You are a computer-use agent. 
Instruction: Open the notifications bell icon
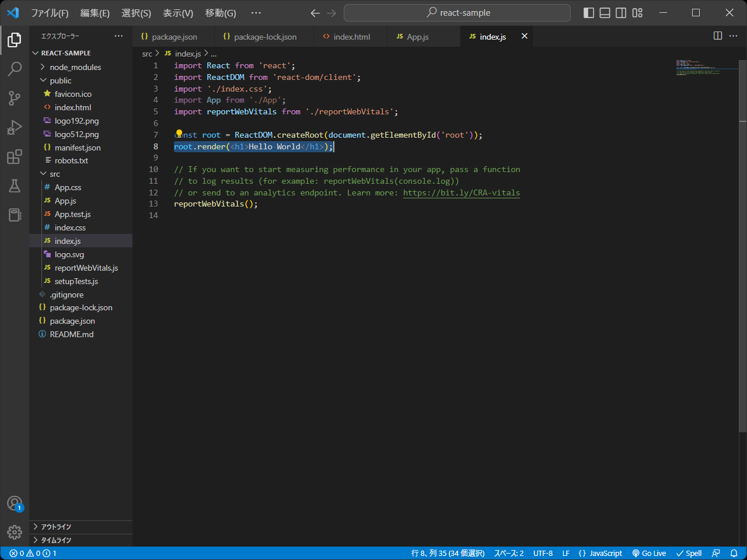coord(734,553)
